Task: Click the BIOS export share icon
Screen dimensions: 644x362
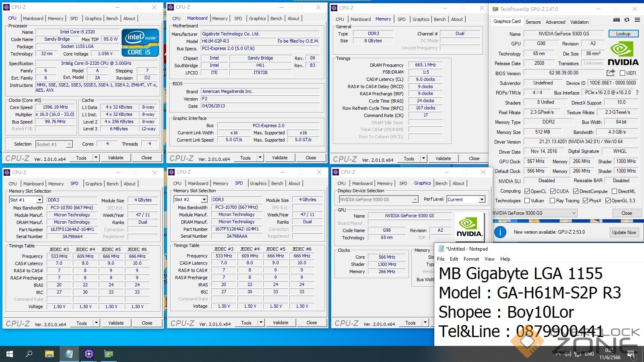Action: (611, 73)
